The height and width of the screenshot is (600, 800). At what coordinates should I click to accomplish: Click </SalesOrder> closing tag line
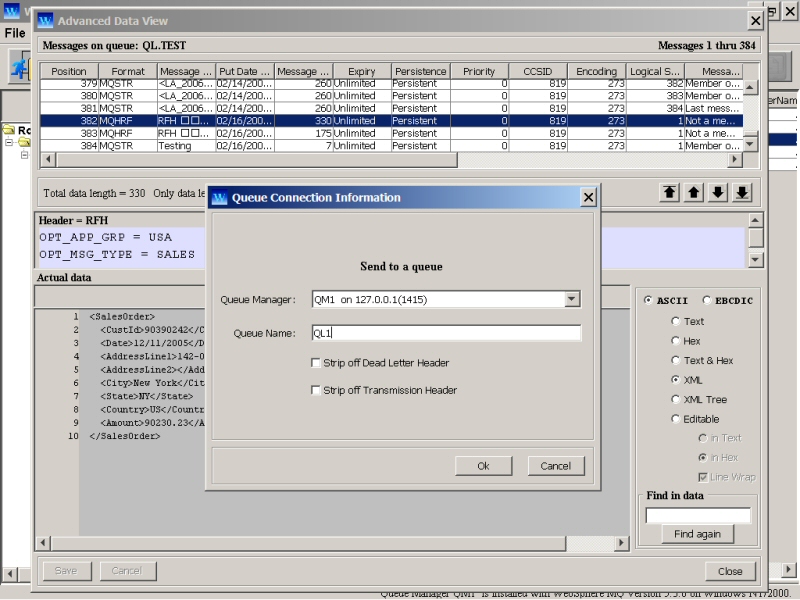124,436
